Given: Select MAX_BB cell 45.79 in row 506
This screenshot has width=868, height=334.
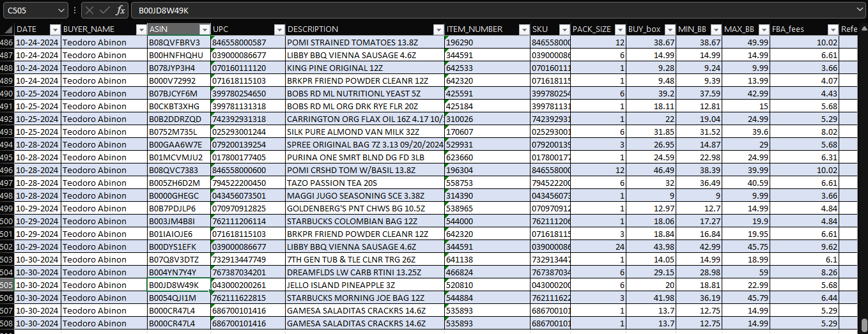Looking at the screenshot, I should pyautogui.click(x=747, y=298).
